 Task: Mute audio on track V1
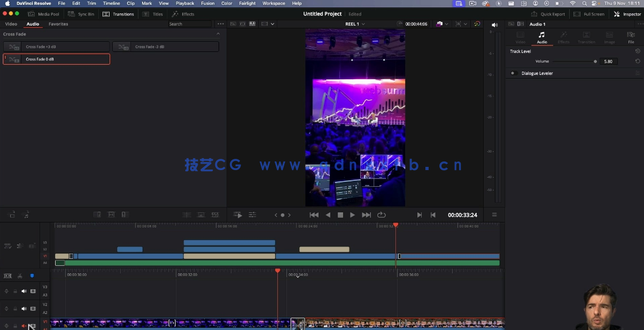(24, 326)
